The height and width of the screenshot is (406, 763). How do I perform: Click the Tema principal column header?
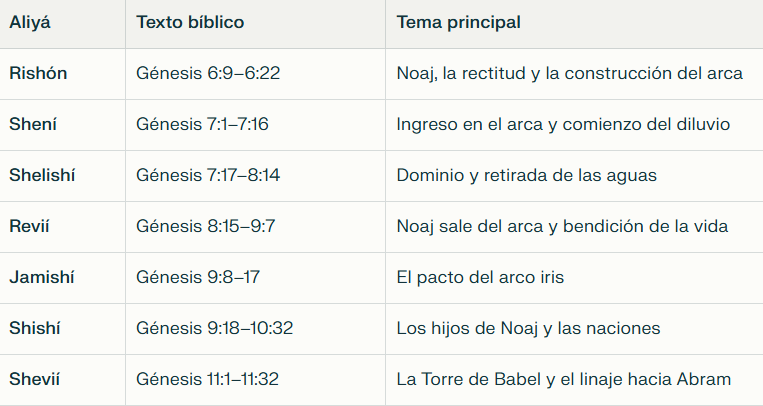tap(458, 22)
